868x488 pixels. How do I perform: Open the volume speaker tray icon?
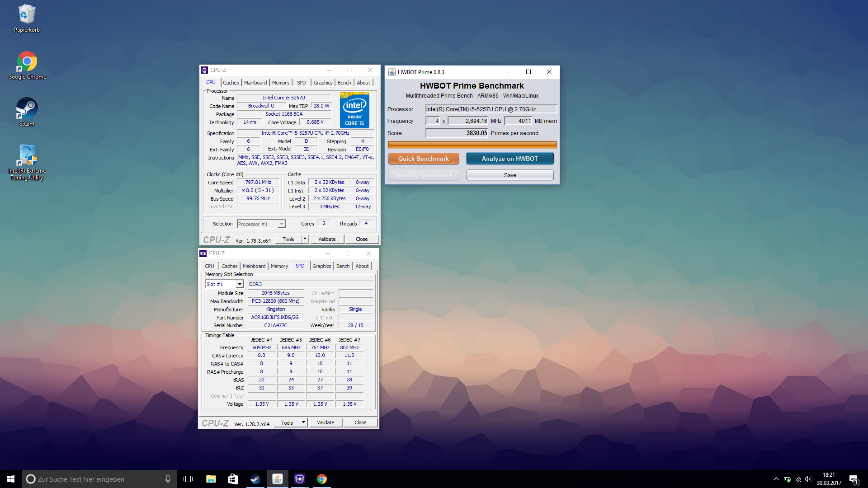tap(808, 479)
